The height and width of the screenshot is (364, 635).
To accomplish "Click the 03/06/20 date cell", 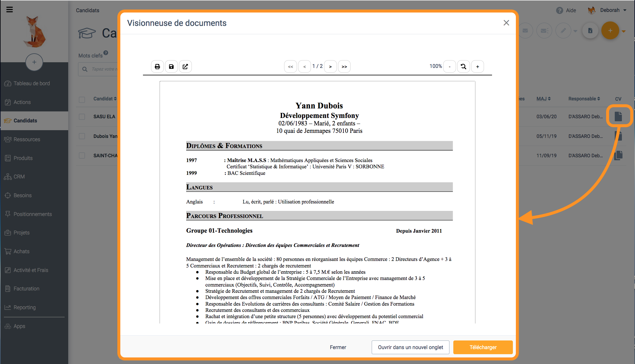I will (x=547, y=116).
